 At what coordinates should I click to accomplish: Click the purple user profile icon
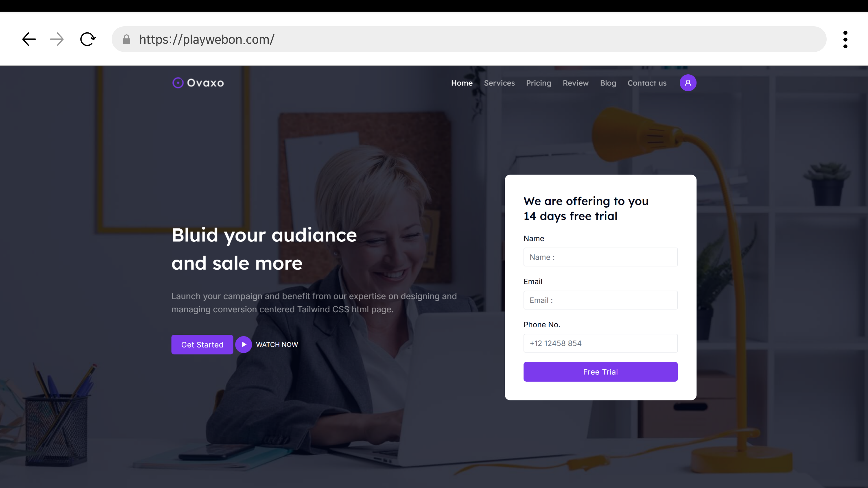click(688, 83)
